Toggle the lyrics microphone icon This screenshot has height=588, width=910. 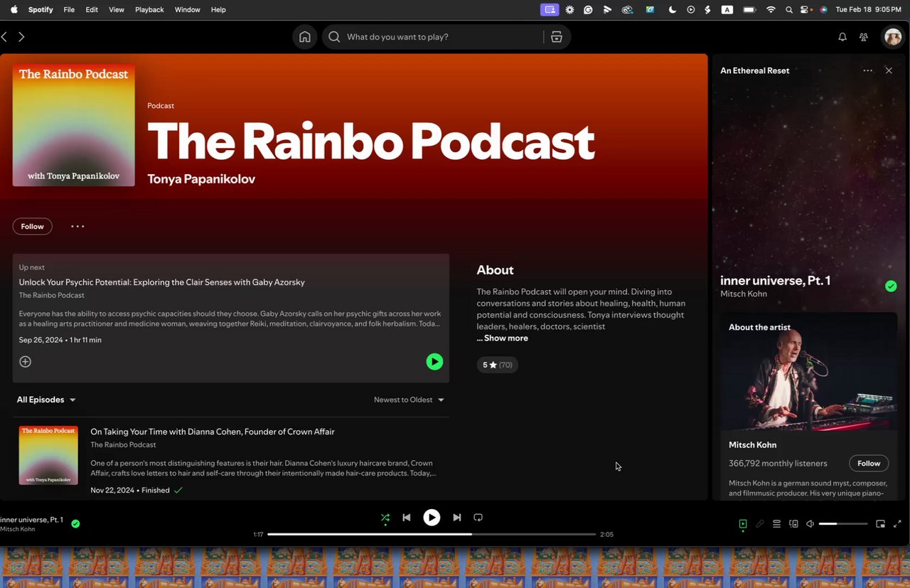760,524
